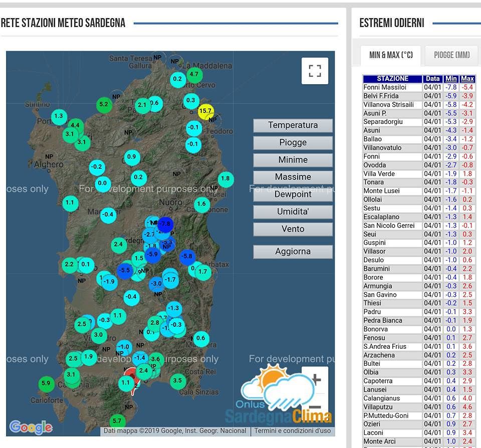The height and width of the screenshot is (448, 481).
Task: Click the yellow 15.7 station marker
Action: (x=206, y=111)
